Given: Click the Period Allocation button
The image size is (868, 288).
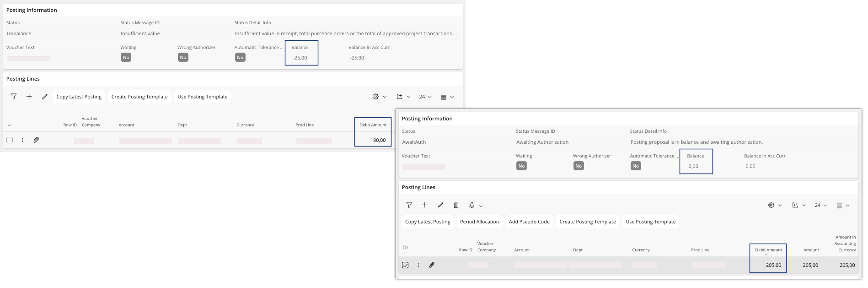Looking at the screenshot, I should [479, 222].
